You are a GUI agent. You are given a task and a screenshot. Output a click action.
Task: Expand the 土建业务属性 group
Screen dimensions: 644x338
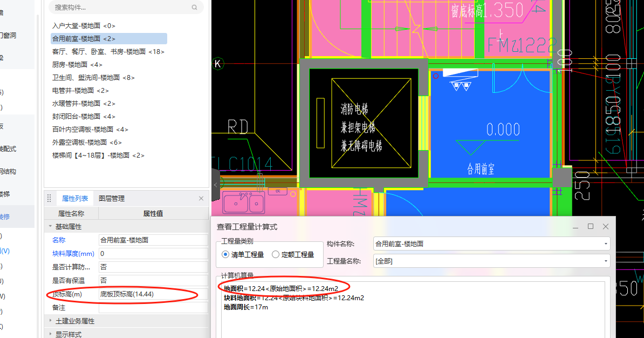[51, 321]
